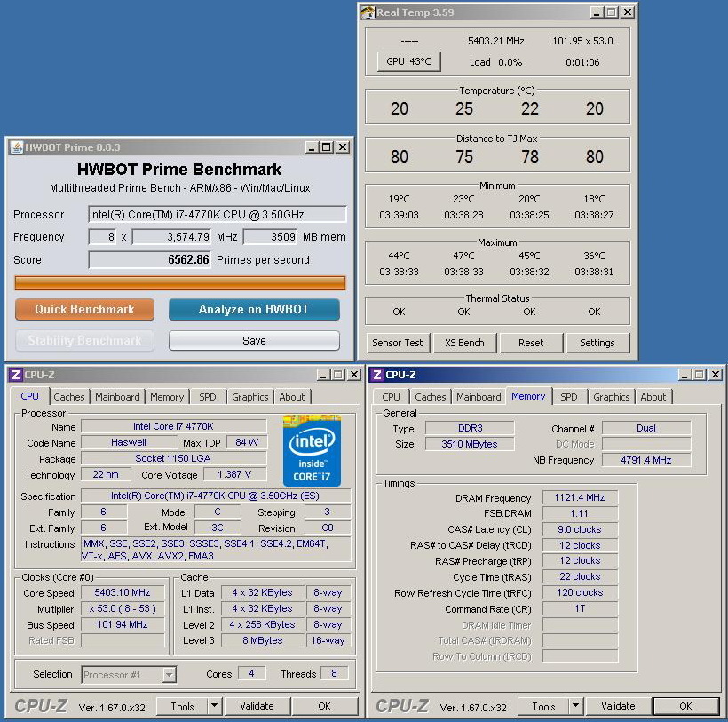Click OK in left CPU-Z
728x722 pixels.
point(325,706)
